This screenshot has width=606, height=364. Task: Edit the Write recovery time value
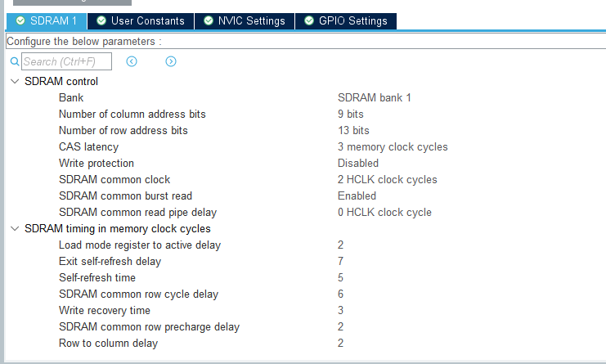[x=340, y=310]
